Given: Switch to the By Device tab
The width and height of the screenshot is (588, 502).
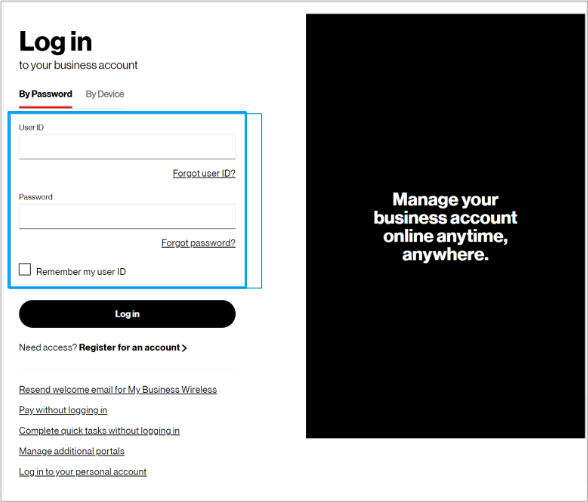Looking at the screenshot, I should [x=105, y=94].
